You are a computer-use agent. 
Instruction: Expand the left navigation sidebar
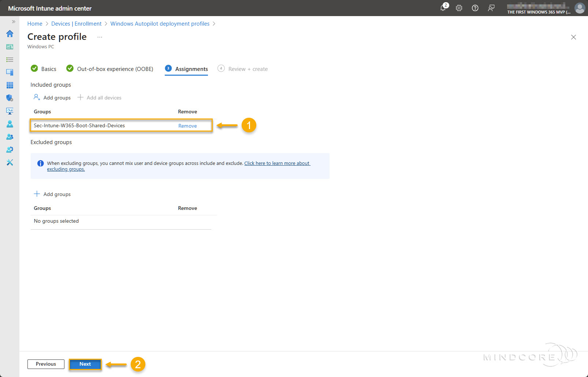(x=14, y=22)
